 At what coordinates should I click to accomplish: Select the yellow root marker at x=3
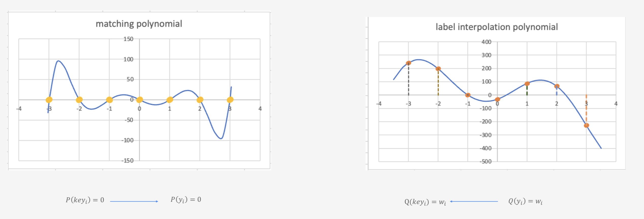tap(230, 100)
